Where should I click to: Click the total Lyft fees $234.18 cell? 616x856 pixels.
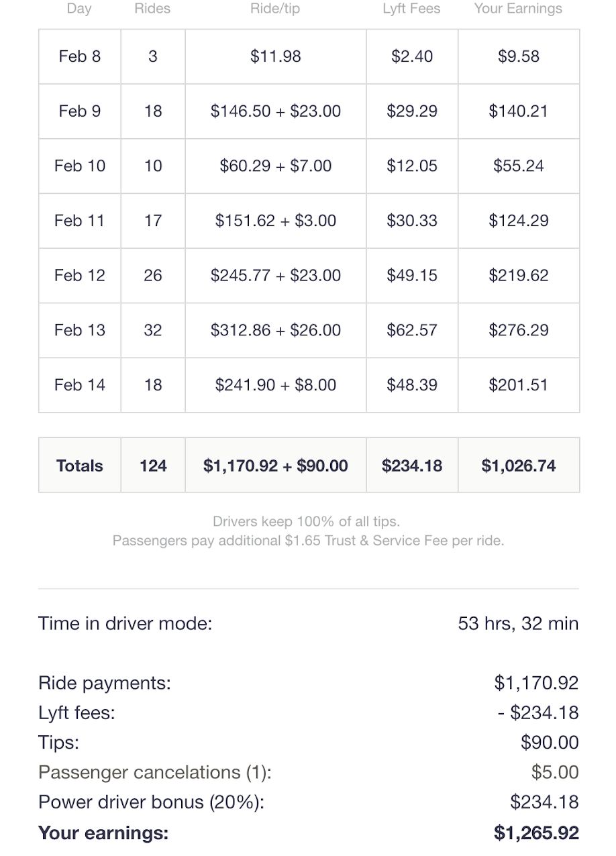(411, 466)
